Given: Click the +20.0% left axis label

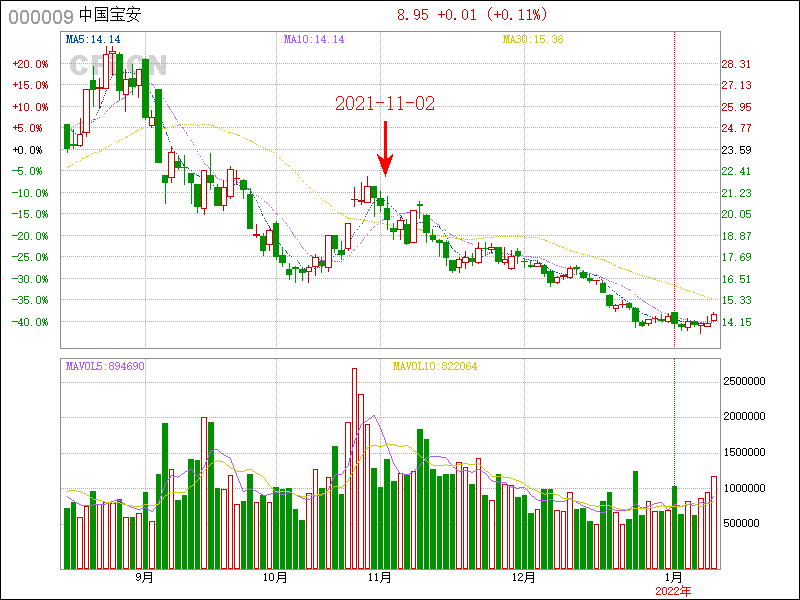Looking at the screenshot, I should tap(30, 64).
